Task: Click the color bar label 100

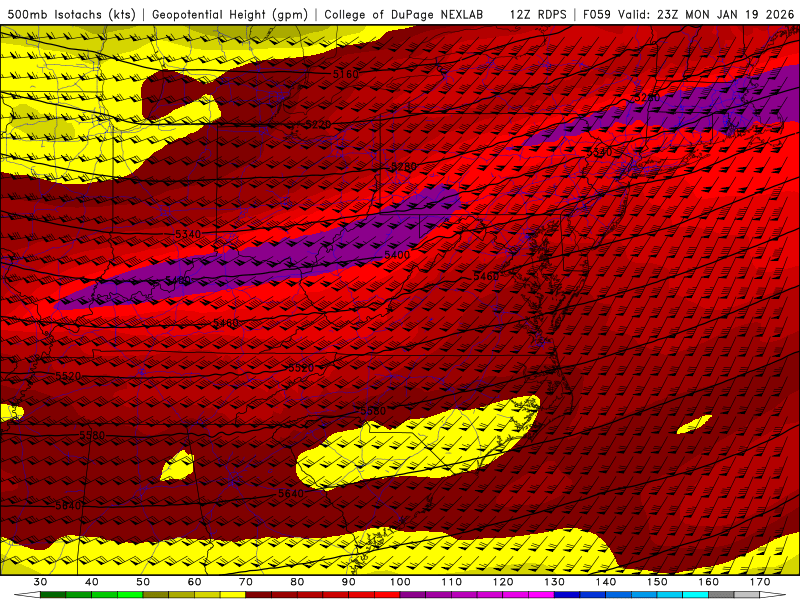Action: tap(400, 582)
